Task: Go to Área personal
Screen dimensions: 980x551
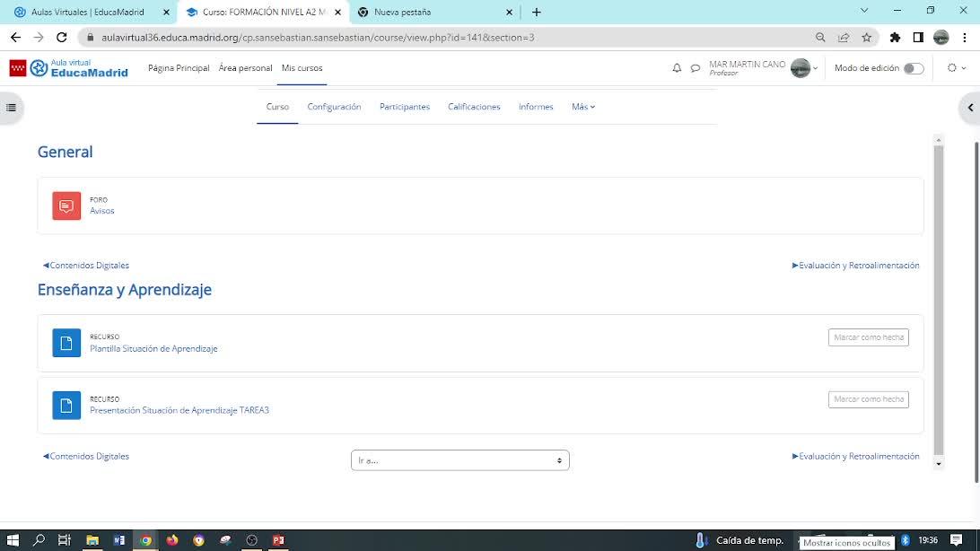Action: point(245,68)
